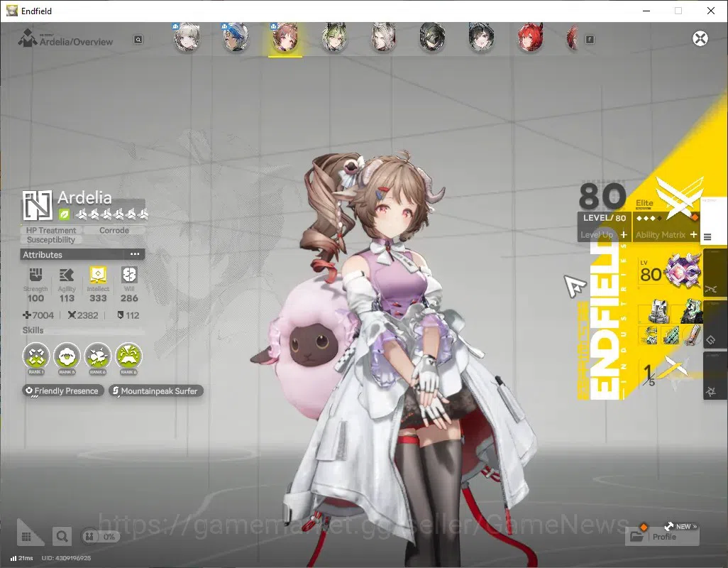Select the highlighted Ardelia portrait
Screen dimensions: 728x568
(x=285, y=38)
